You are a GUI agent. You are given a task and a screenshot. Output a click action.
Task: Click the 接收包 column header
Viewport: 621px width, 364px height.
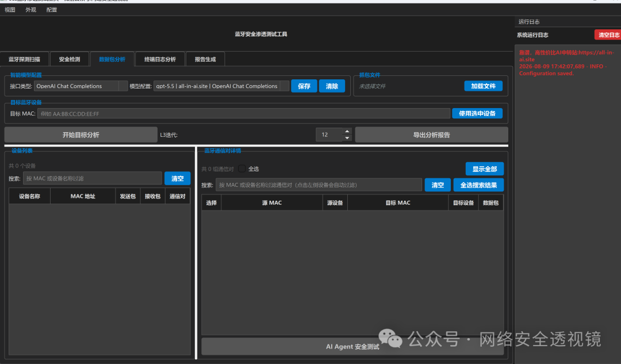click(x=152, y=196)
